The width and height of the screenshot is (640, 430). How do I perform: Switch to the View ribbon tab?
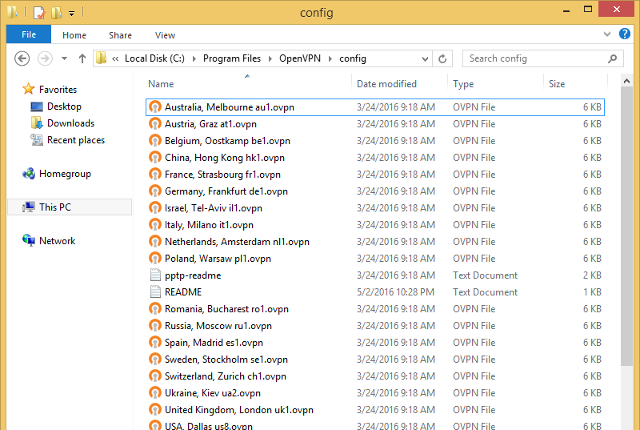click(x=165, y=35)
